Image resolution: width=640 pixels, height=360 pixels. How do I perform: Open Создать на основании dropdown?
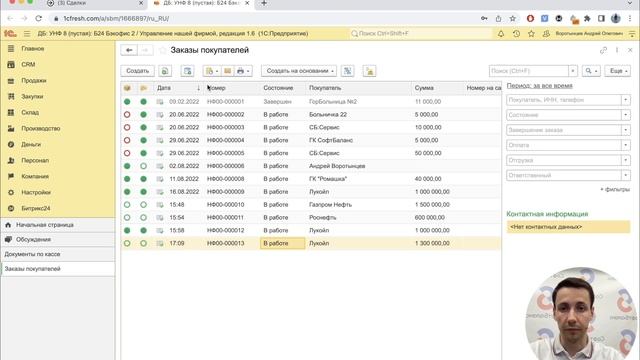click(x=299, y=71)
